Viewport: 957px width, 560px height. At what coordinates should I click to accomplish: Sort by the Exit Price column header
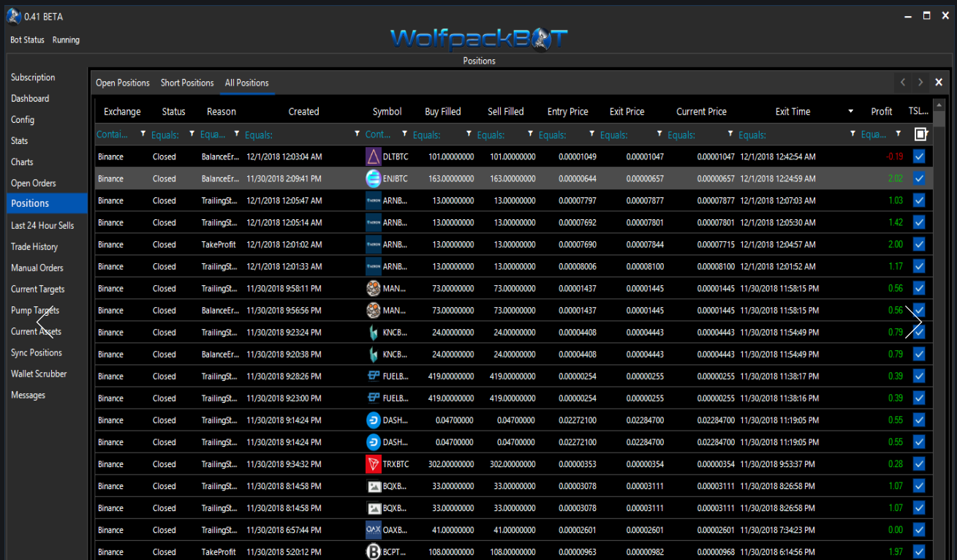627,112
